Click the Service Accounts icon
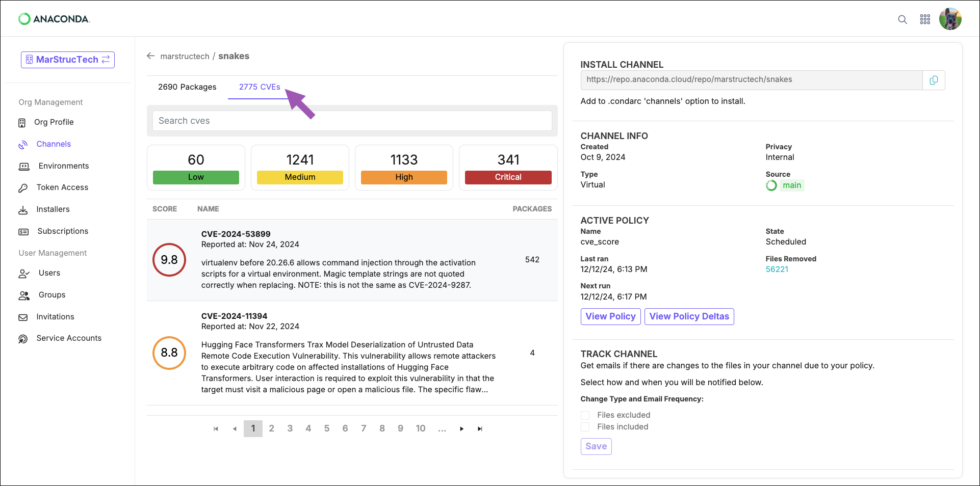Screen dimensions: 980x486 23,339
